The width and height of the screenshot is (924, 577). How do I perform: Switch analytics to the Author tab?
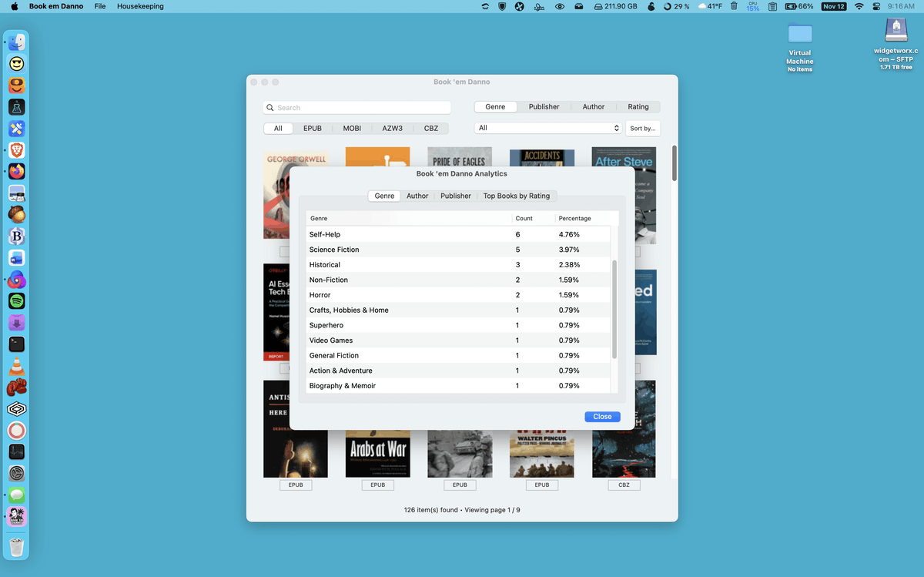click(417, 196)
